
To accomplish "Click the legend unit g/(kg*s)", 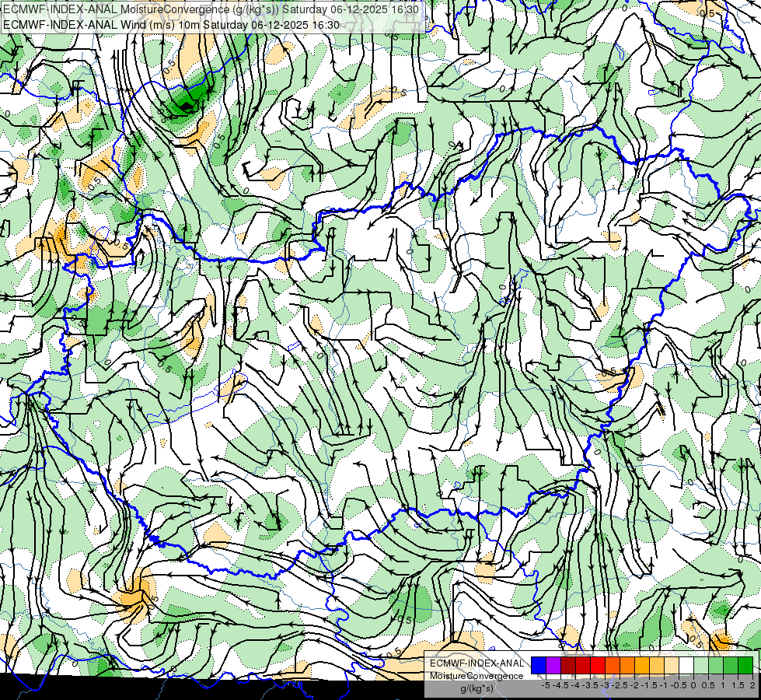I will (x=476, y=688).
